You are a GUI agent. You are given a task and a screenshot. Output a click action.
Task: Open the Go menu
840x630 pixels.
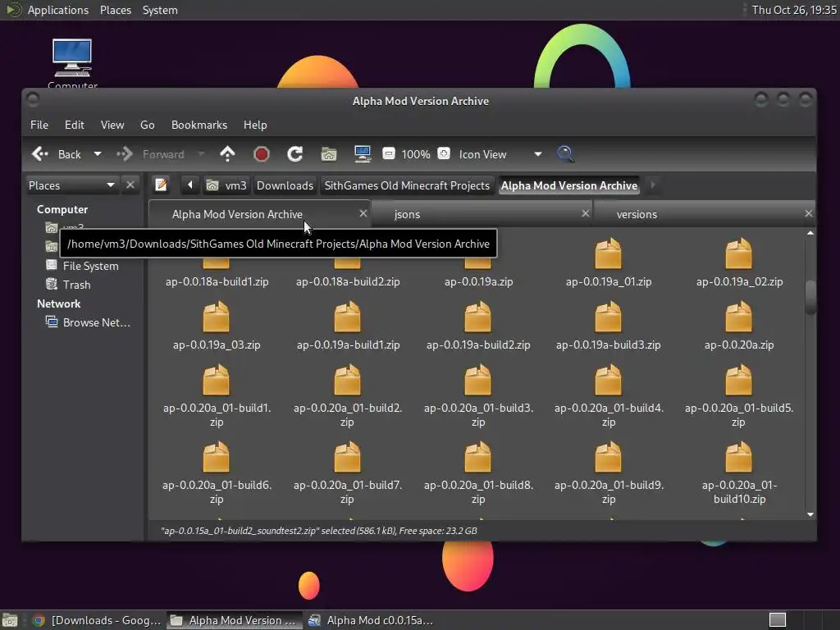148,125
